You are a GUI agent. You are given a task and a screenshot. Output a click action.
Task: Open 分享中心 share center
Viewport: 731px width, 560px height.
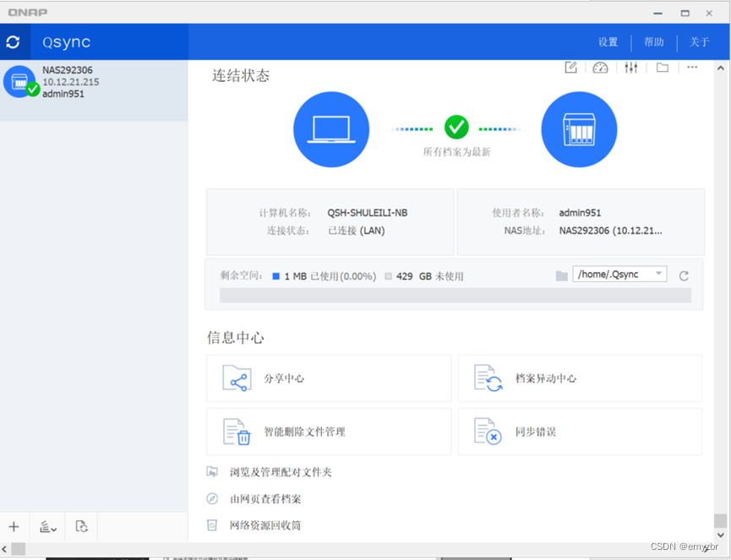click(x=329, y=378)
